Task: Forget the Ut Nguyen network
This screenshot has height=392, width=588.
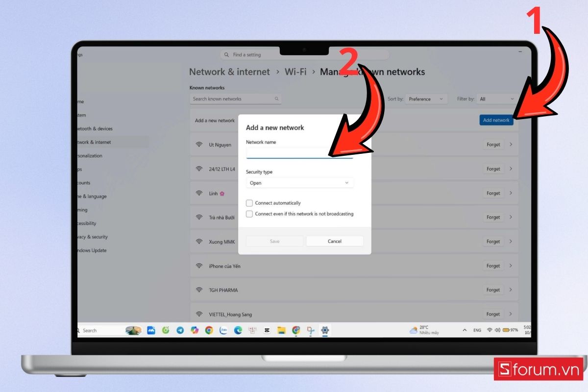Action: point(493,145)
